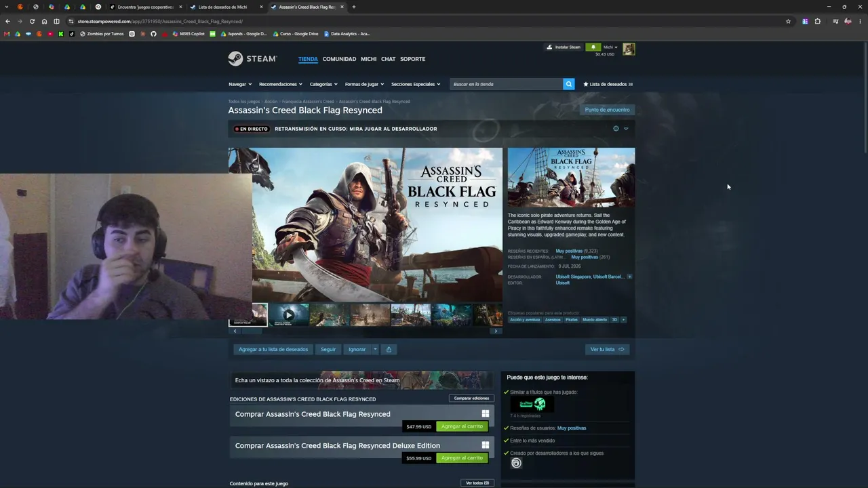This screenshot has width=868, height=488.
Task: Open the Chrome profile avatar
Action: coord(848,22)
